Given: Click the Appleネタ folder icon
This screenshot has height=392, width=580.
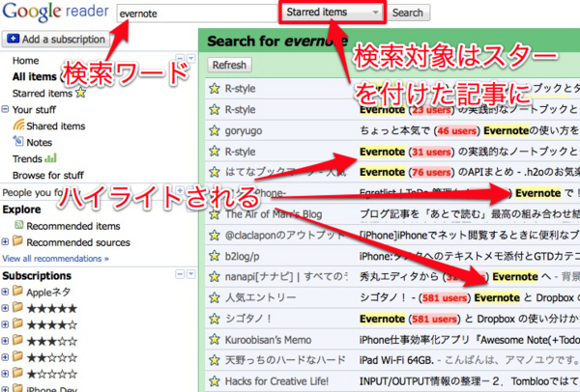Looking at the screenshot, I should point(17,291).
